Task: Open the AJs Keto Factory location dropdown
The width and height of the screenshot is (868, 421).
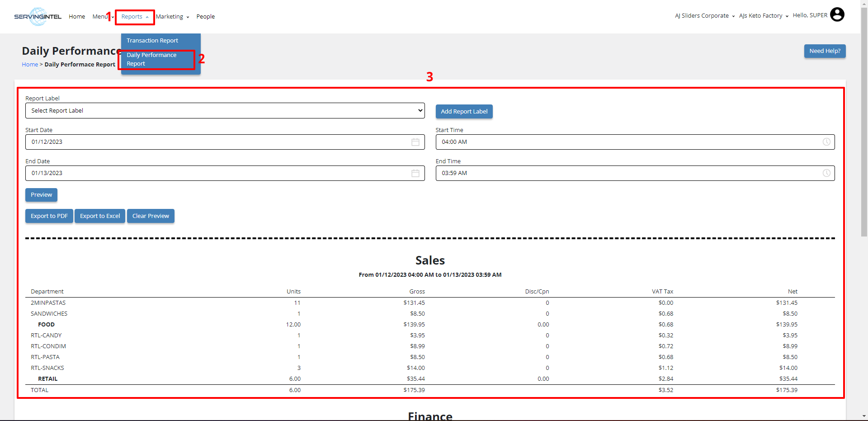Action: (x=763, y=16)
